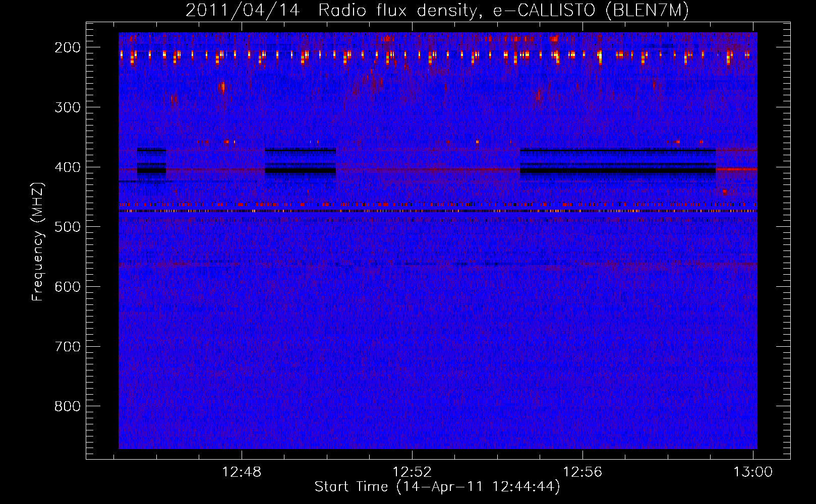Image resolution: width=816 pixels, height=504 pixels.
Task: Click the 12:48 time tick label
Action: pos(242,472)
